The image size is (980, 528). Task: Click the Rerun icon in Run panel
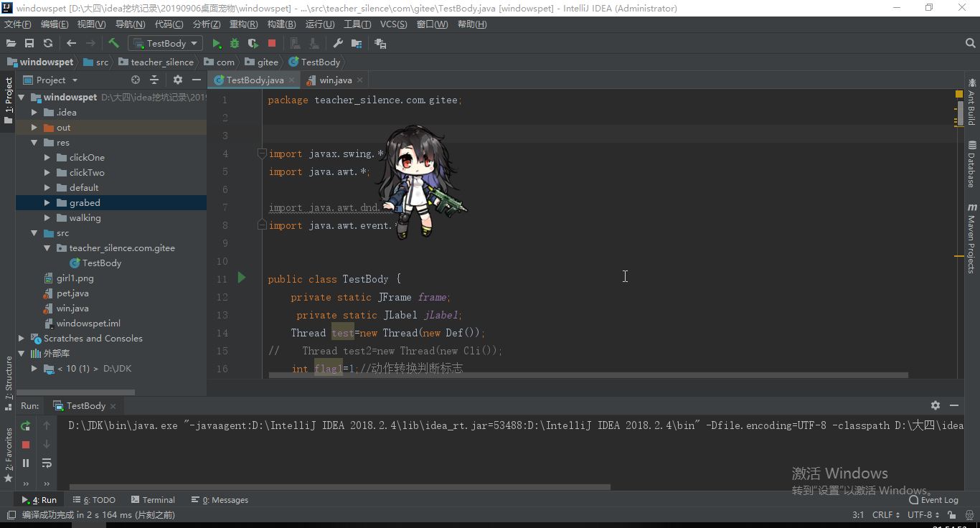(25, 425)
